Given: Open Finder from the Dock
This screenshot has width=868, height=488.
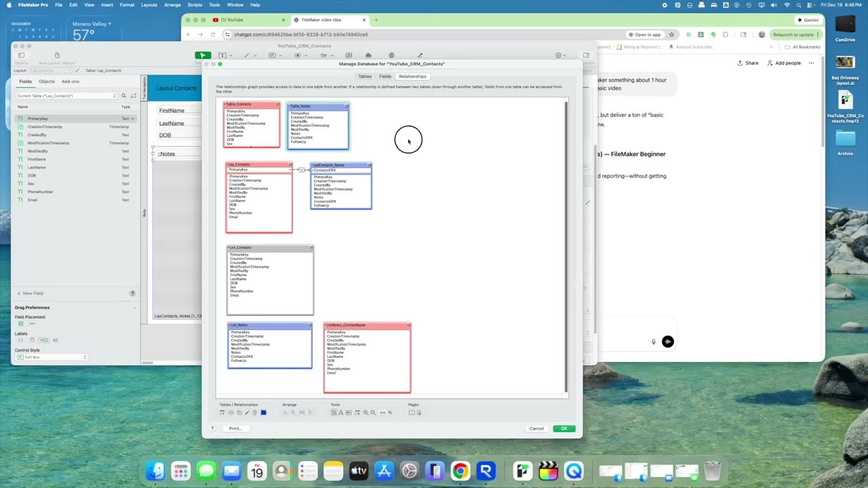Looking at the screenshot, I should pyautogui.click(x=155, y=470).
